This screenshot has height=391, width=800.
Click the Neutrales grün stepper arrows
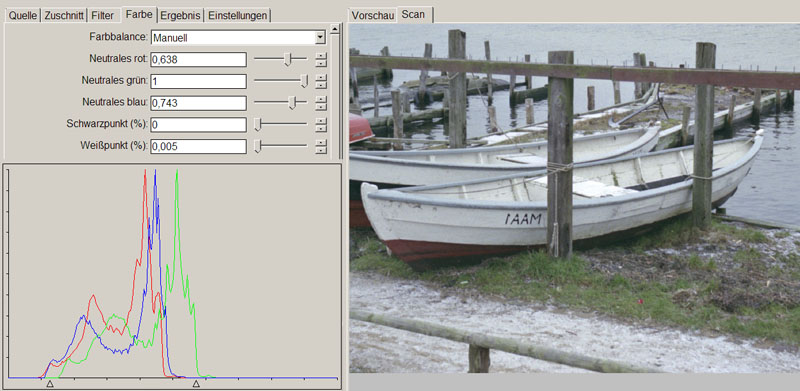[320, 81]
